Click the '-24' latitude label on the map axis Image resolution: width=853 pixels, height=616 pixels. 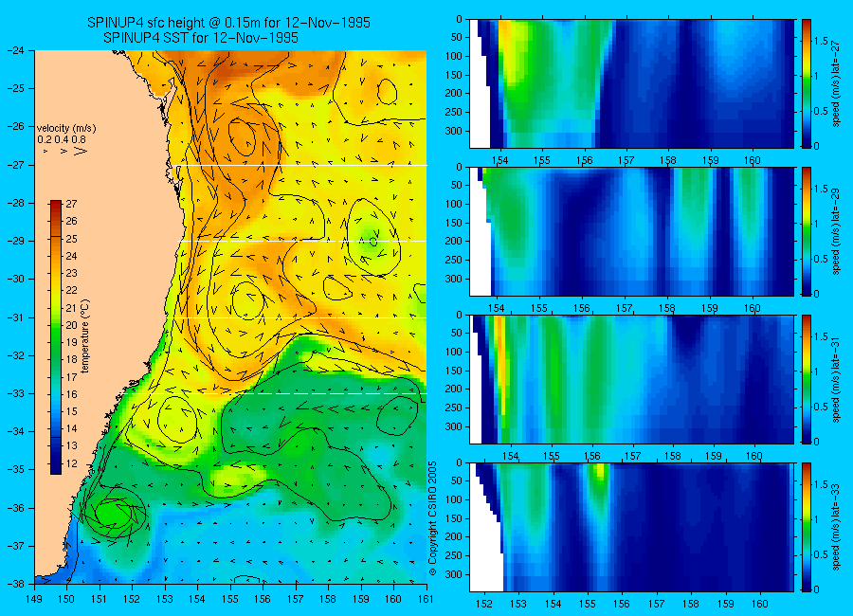(14, 50)
